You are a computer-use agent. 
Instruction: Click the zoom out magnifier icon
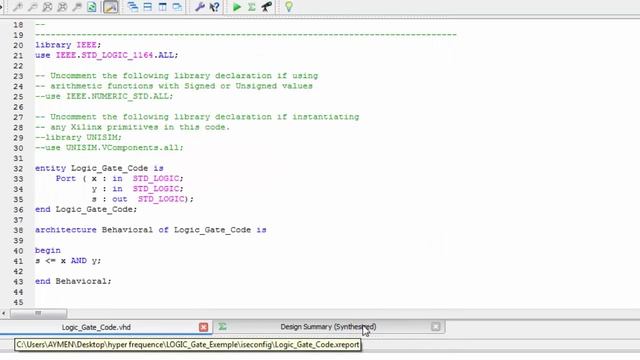[32, 7]
